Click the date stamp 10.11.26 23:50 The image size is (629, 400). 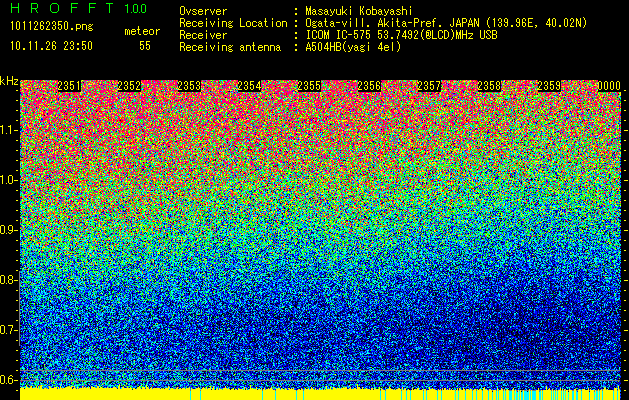[51, 46]
